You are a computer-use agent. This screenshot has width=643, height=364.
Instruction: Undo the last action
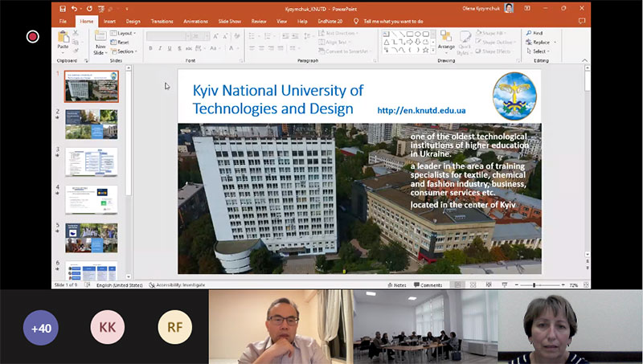click(74, 9)
